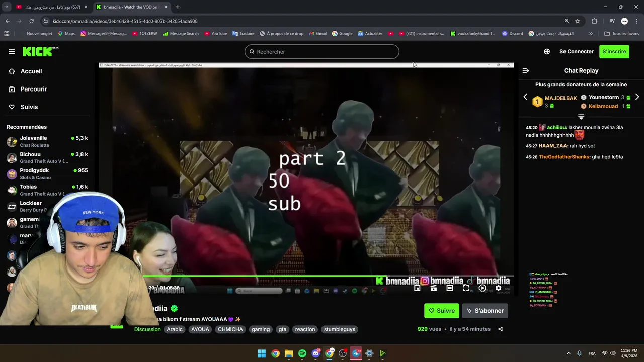644x362 pixels.
Task: Click the video progress bar
Action: point(306,276)
